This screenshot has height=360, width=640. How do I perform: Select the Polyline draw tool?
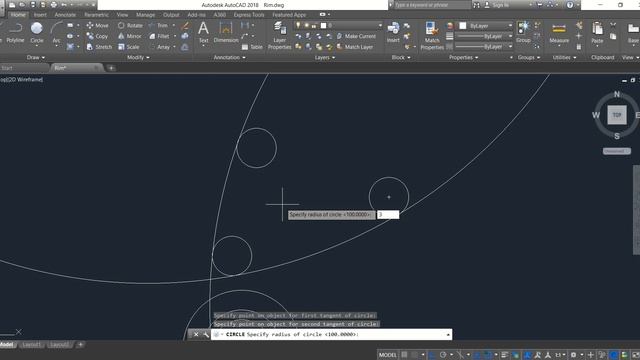[x=15, y=32]
